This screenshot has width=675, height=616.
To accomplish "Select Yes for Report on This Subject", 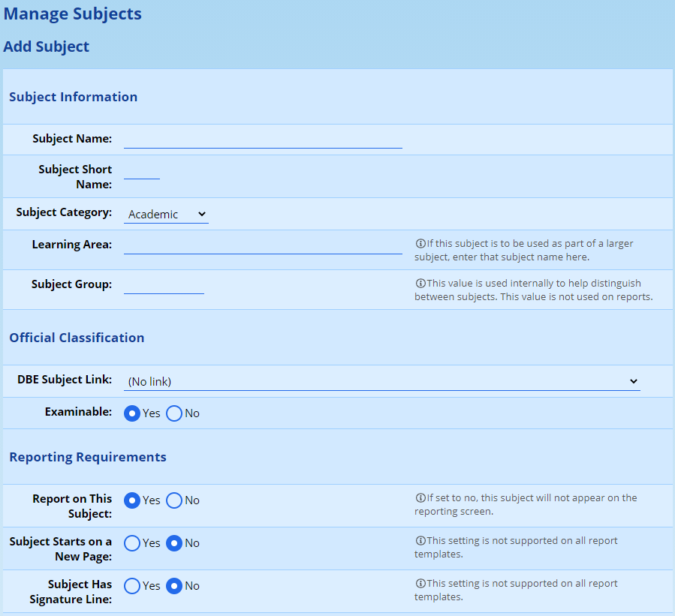I will pos(132,500).
